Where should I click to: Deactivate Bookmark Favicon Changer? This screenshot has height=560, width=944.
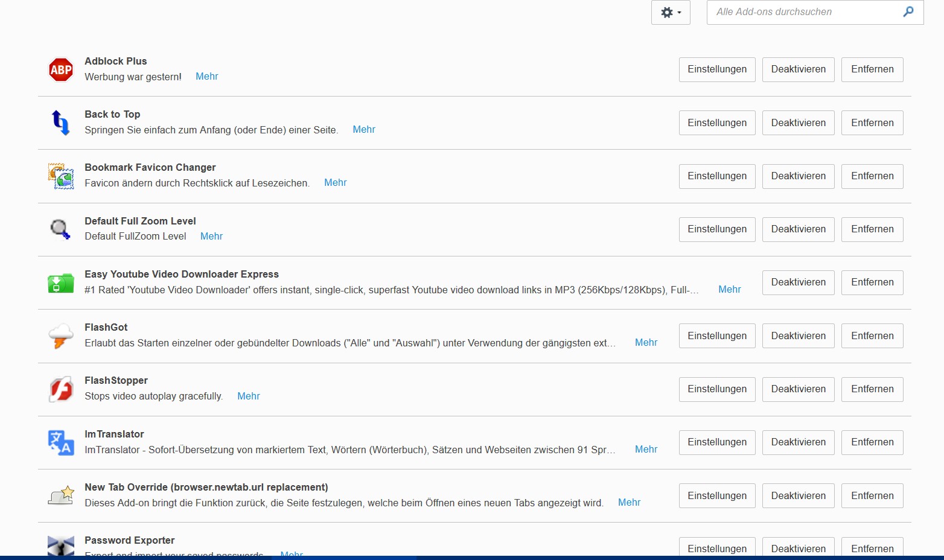click(x=799, y=176)
